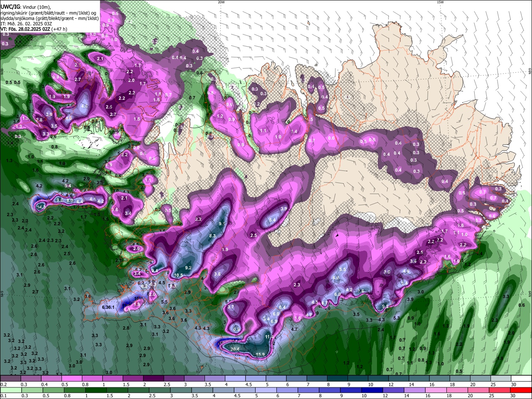Pick the light pink rain swatch between 16 and 18
532x399 pixels.
[436, 390]
